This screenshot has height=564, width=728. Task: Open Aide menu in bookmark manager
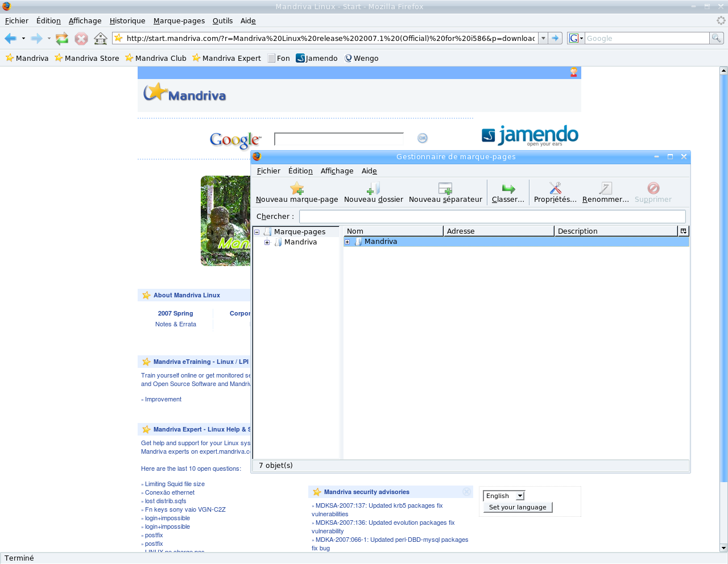pos(369,171)
